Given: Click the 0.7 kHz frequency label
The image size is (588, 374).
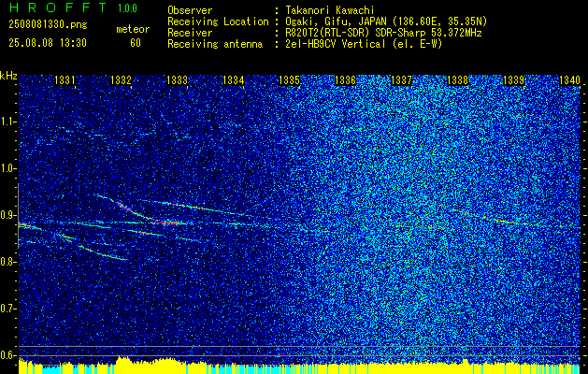Looking at the screenshot, I should [x=8, y=309].
